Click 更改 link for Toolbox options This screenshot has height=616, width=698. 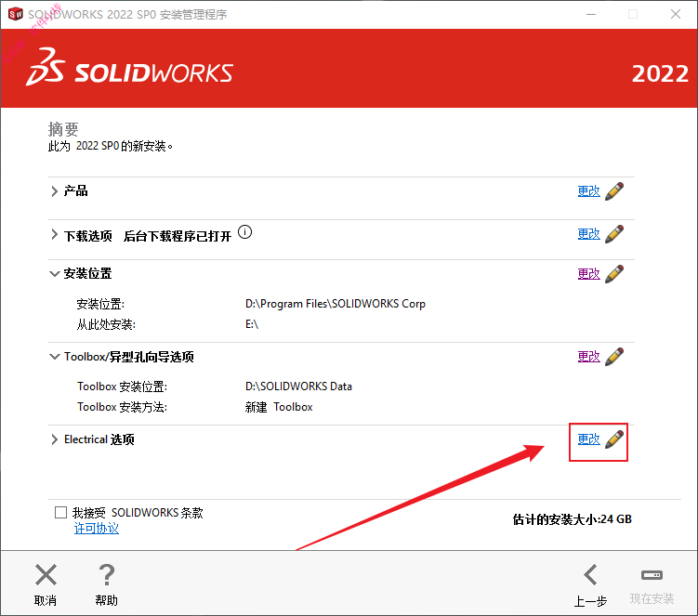589,357
